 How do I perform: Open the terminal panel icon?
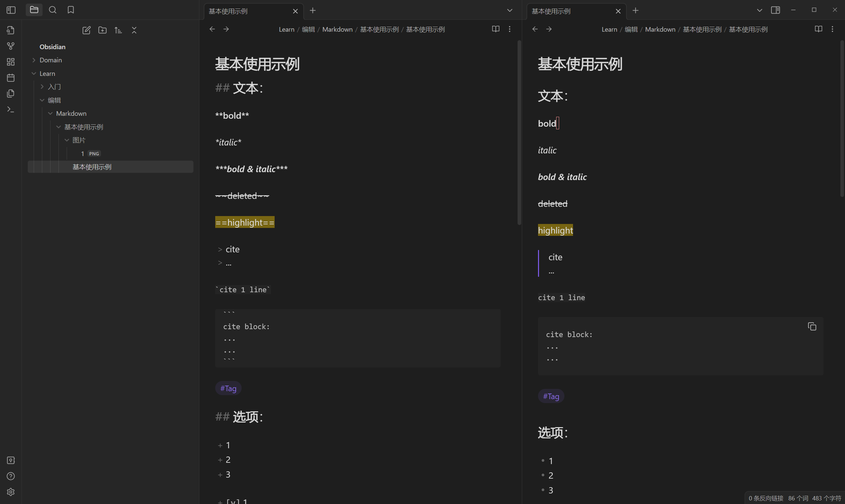point(11,110)
